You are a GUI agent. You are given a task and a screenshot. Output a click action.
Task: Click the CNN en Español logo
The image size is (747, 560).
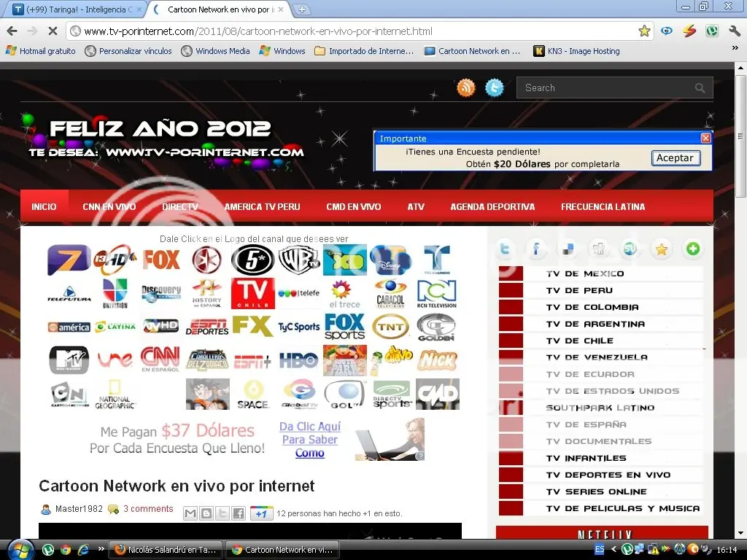pos(160,359)
